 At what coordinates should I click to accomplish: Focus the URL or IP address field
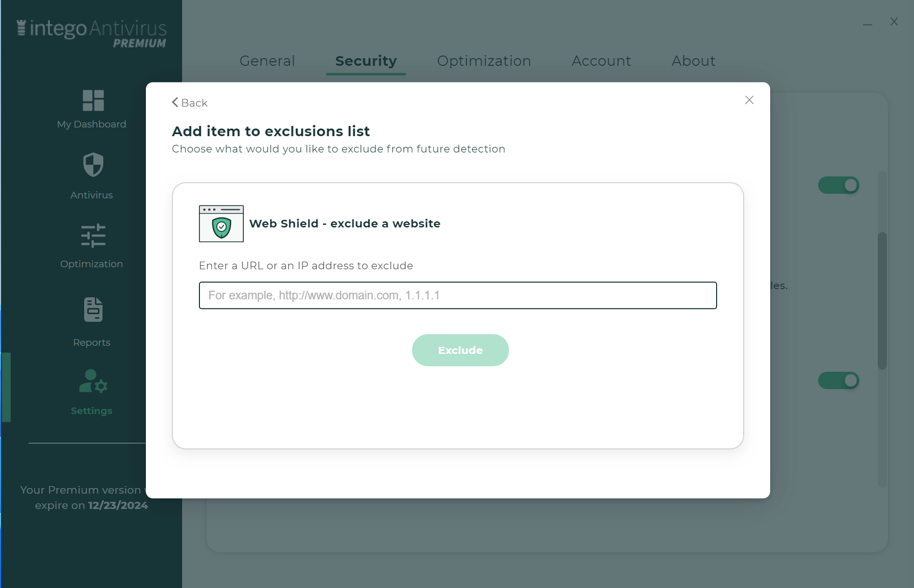(458, 295)
